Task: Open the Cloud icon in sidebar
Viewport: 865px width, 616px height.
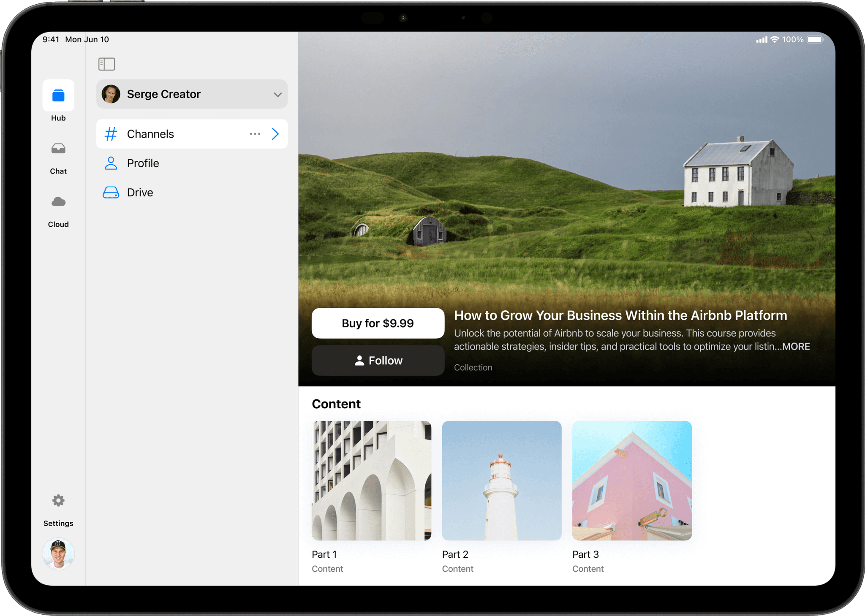Action: (58, 202)
